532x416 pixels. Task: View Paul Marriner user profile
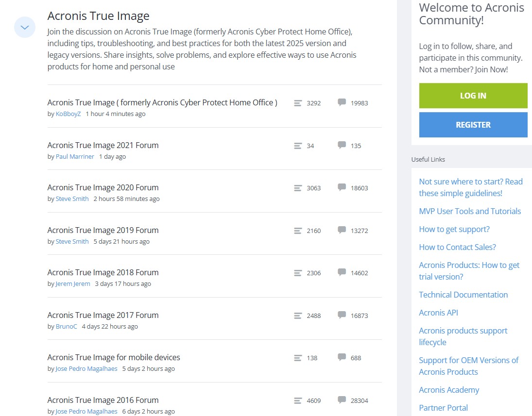coord(75,157)
